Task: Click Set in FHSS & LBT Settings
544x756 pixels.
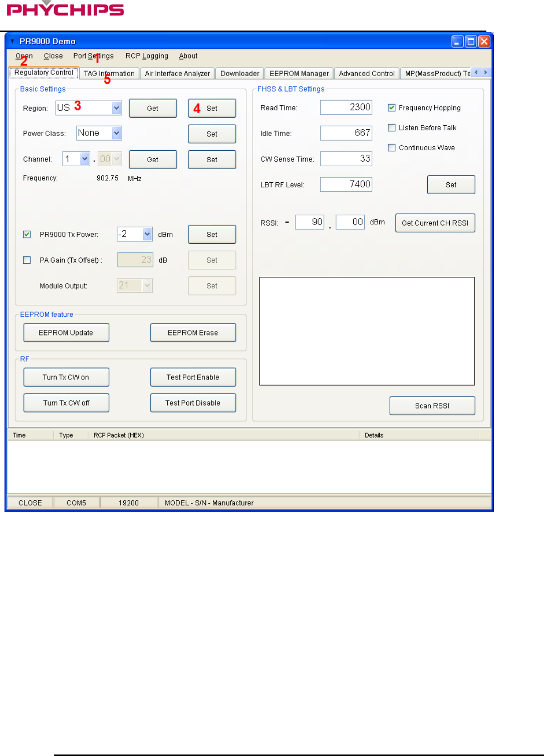Action: [x=451, y=185]
